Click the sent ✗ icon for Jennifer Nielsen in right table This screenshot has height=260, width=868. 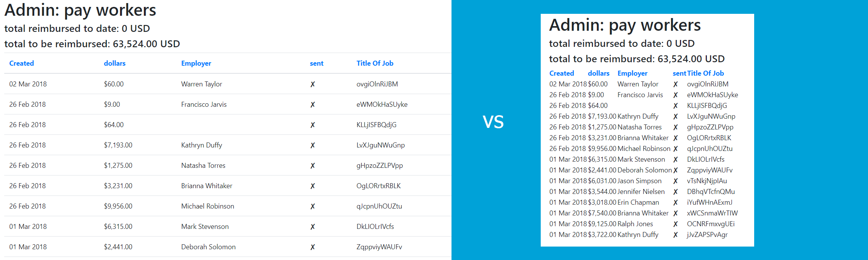pyautogui.click(x=676, y=192)
